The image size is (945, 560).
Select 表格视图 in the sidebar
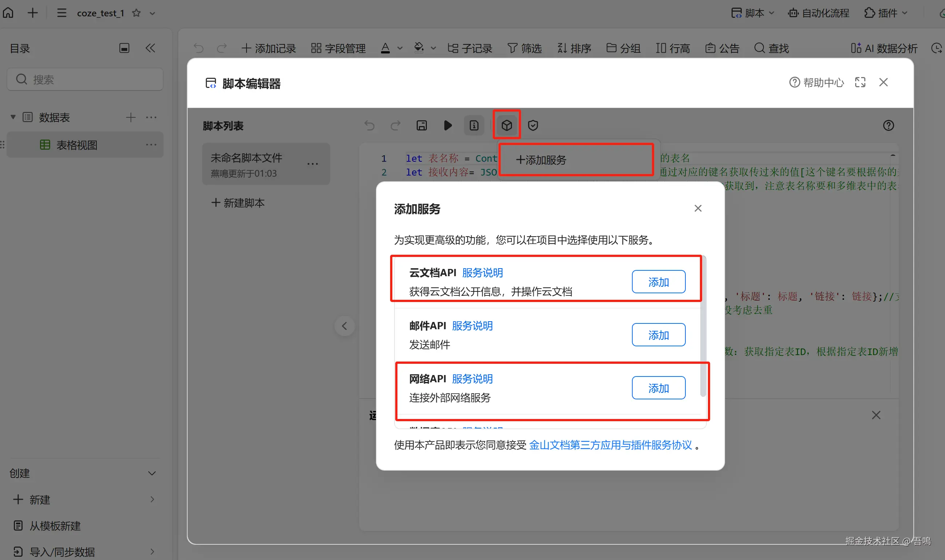77,145
